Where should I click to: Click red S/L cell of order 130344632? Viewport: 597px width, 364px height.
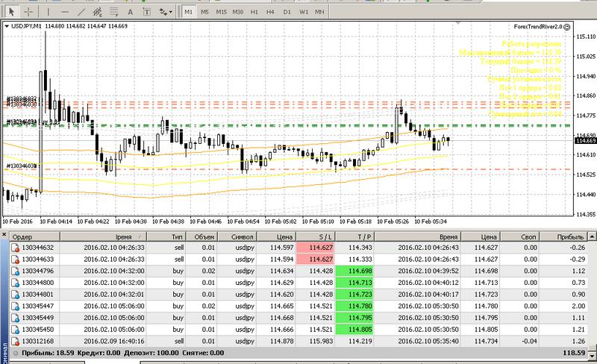click(x=316, y=247)
